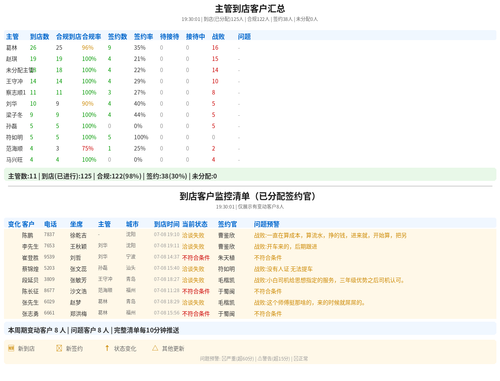Click the 问题 column header in summary table
The width and height of the screenshot is (500, 381).
pos(244,37)
